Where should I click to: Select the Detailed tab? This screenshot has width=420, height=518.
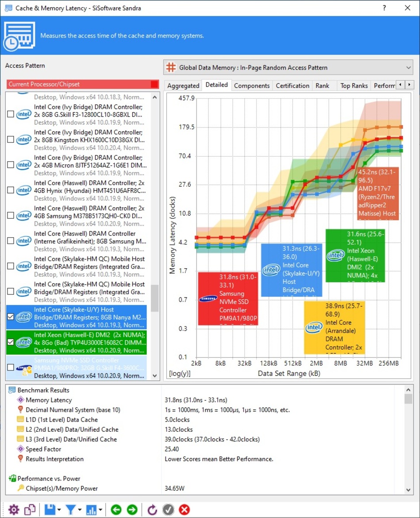point(216,85)
